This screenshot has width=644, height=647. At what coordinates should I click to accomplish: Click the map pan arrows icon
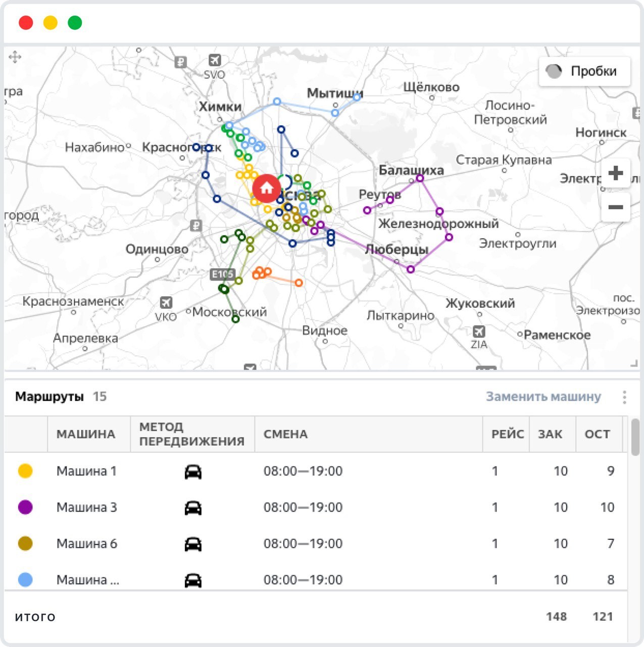15,57
